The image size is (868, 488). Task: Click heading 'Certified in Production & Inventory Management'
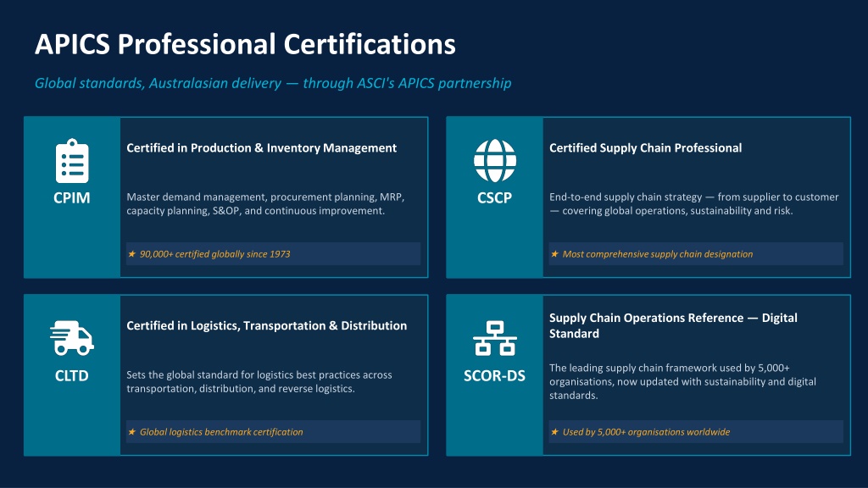point(262,147)
